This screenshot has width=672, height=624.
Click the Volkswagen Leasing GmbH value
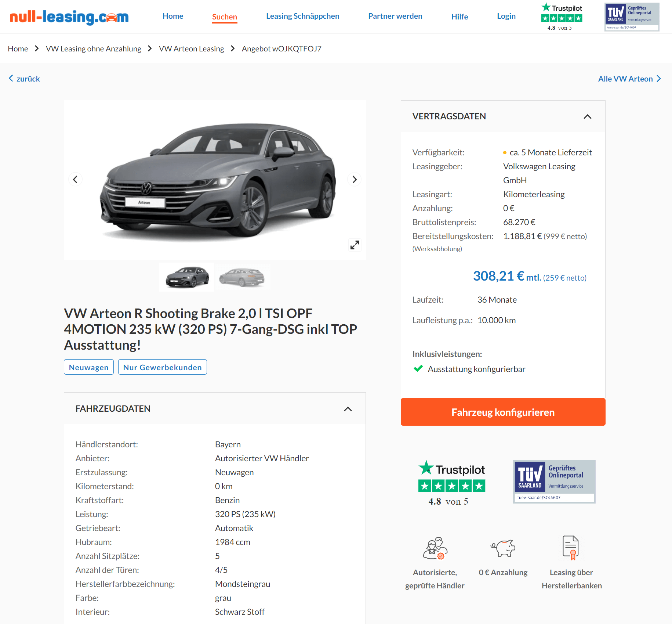539,173
